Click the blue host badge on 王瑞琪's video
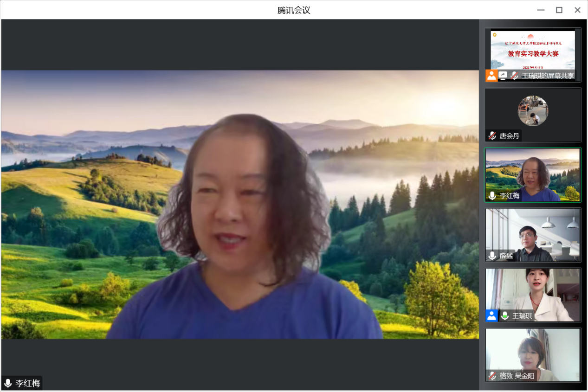 491,316
